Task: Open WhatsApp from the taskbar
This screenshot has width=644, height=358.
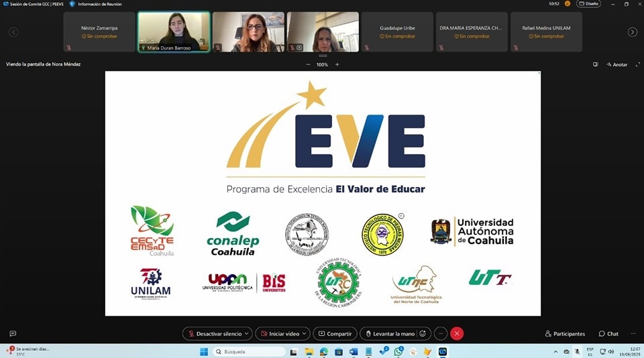Action: [x=398, y=351]
